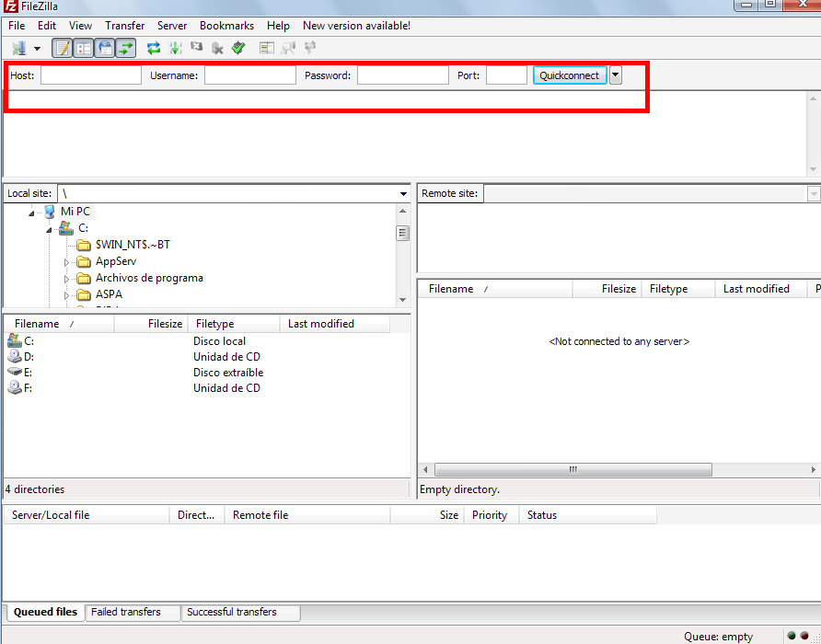Click the 'Disco extraíble' filetype cell

coord(228,373)
